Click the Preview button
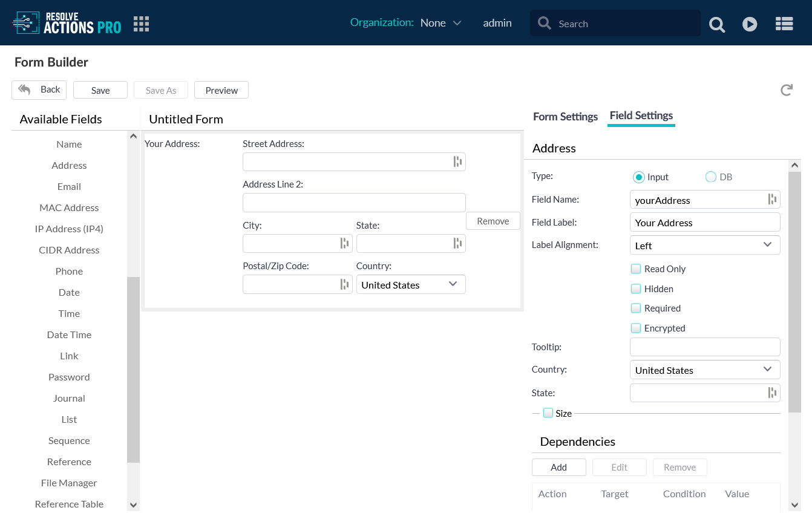Viewport: 812px width, 522px height. (221, 90)
